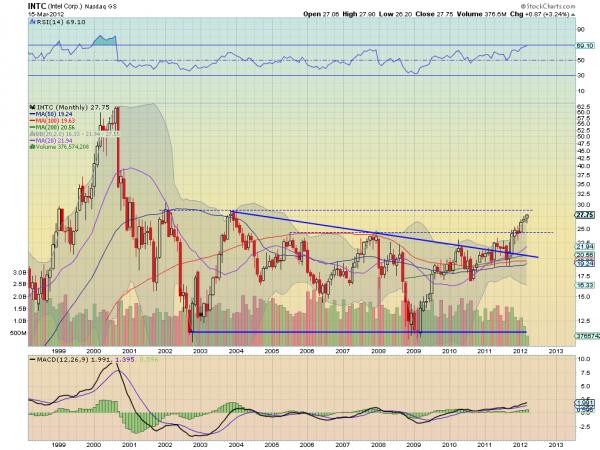600x450 pixels.
Task: Click 2003 on the price chart time axis
Action: tap(200, 351)
